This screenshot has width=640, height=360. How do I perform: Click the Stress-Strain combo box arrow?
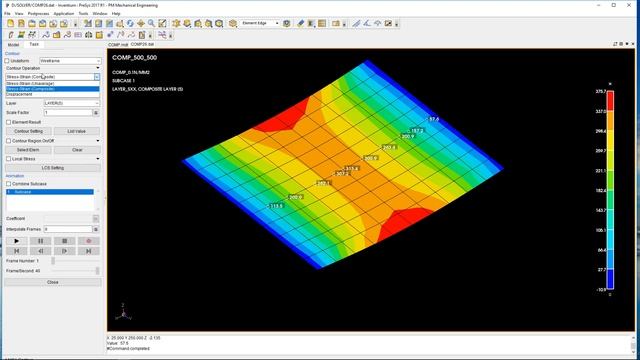97,77
